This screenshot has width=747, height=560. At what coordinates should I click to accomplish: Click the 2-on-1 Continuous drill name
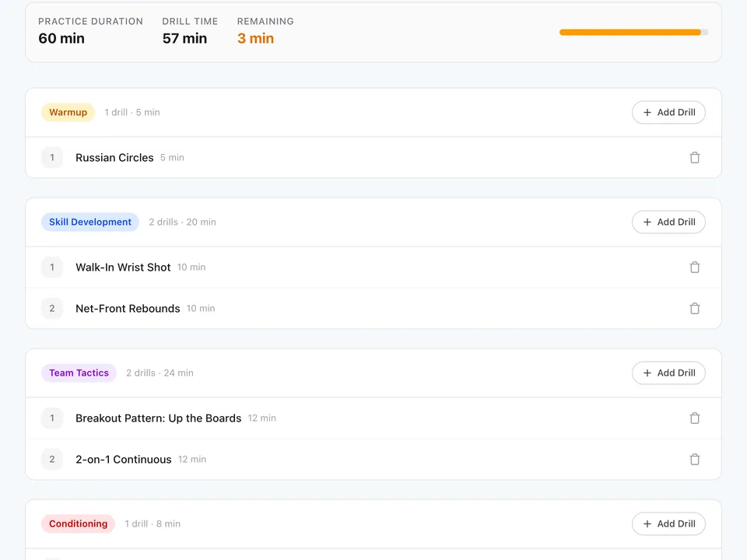[124, 460]
